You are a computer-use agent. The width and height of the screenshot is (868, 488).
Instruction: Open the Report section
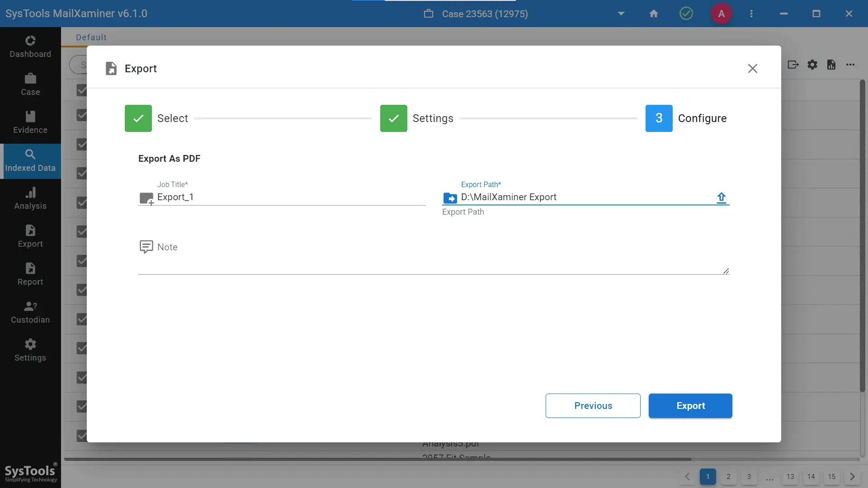pyautogui.click(x=30, y=274)
